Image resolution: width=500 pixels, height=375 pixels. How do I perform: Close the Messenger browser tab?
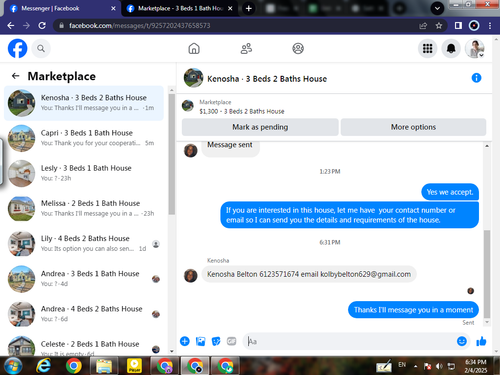coord(113,8)
